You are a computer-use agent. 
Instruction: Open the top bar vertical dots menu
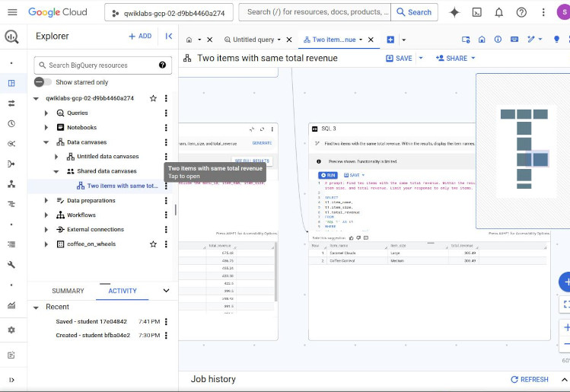click(x=543, y=12)
